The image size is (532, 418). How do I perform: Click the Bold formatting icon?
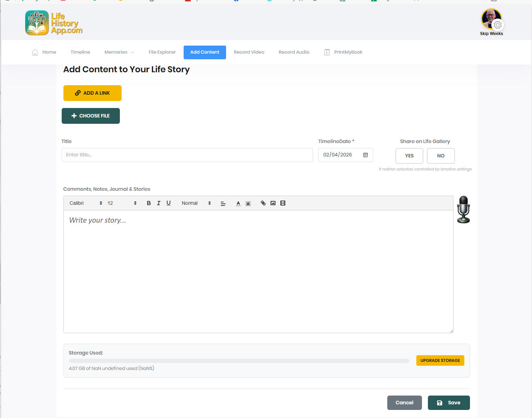pyautogui.click(x=149, y=203)
